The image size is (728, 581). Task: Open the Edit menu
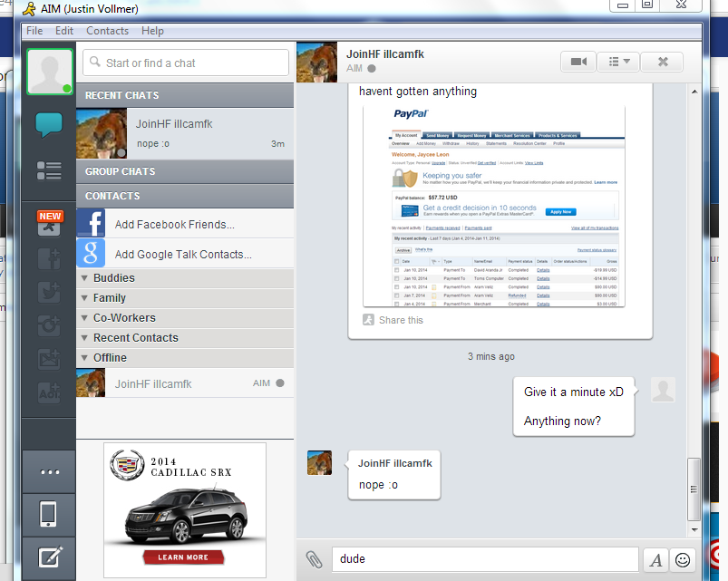tap(64, 31)
